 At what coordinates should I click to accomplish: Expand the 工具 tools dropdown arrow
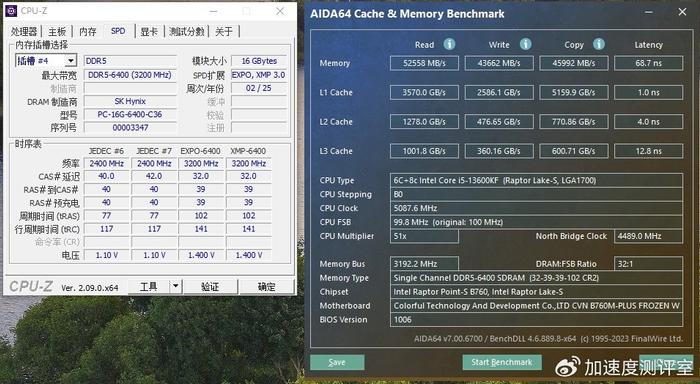coord(176,286)
